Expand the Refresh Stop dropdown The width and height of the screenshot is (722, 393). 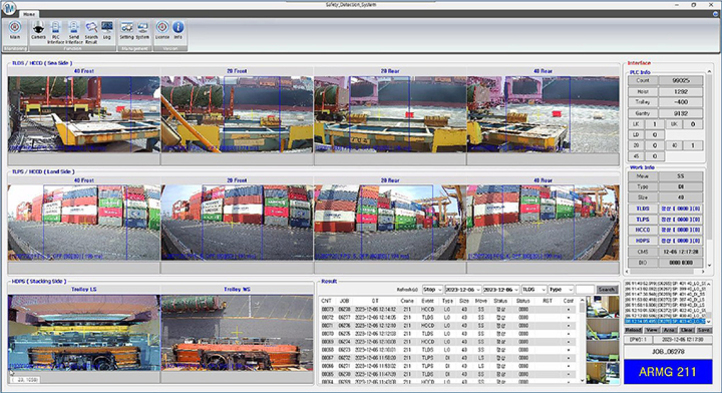pos(432,289)
